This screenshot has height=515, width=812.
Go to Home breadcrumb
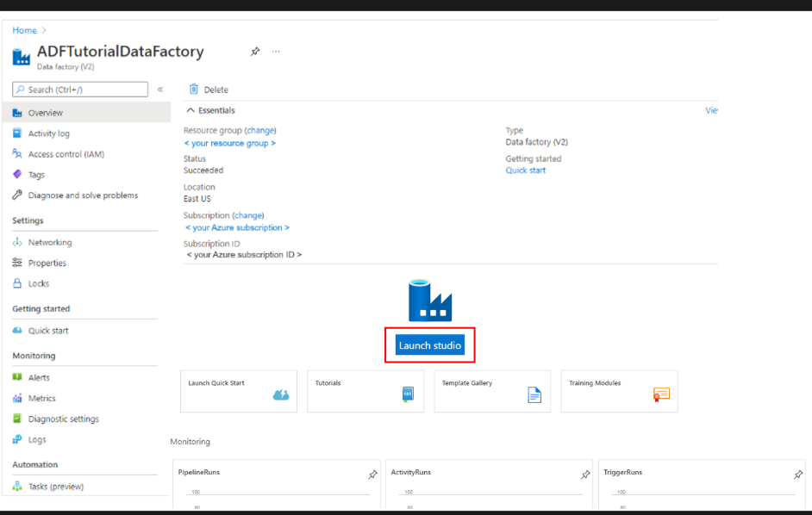[24, 30]
